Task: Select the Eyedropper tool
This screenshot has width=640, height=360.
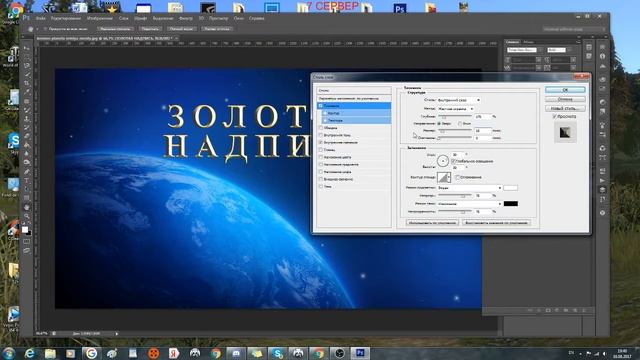Action: (27, 92)
